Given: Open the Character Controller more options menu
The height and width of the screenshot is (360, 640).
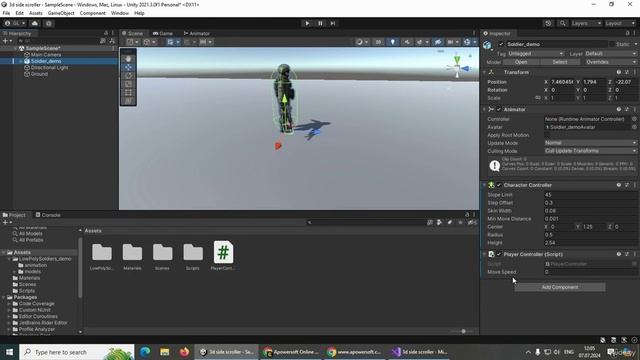Looking at the screenshot, I should tap(635, 185).
